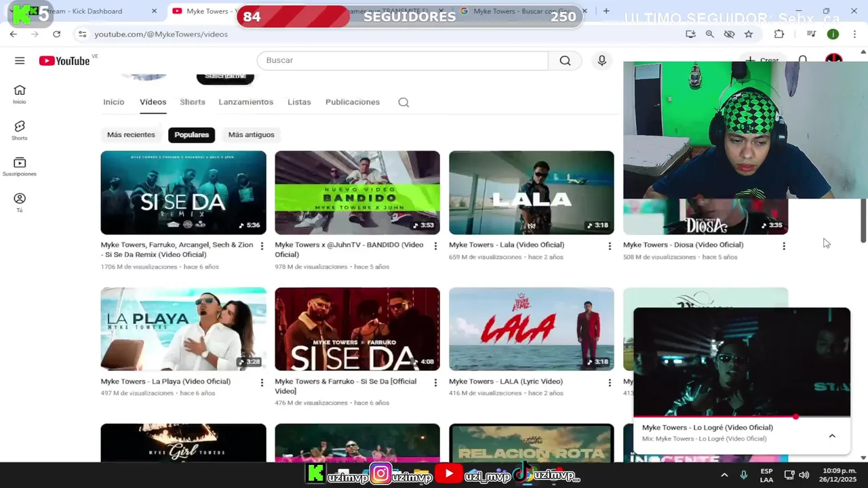Screen dimensions: 868x488
Task: Open the browser extensions puzzle icon
Action: [x=779, y=34]
